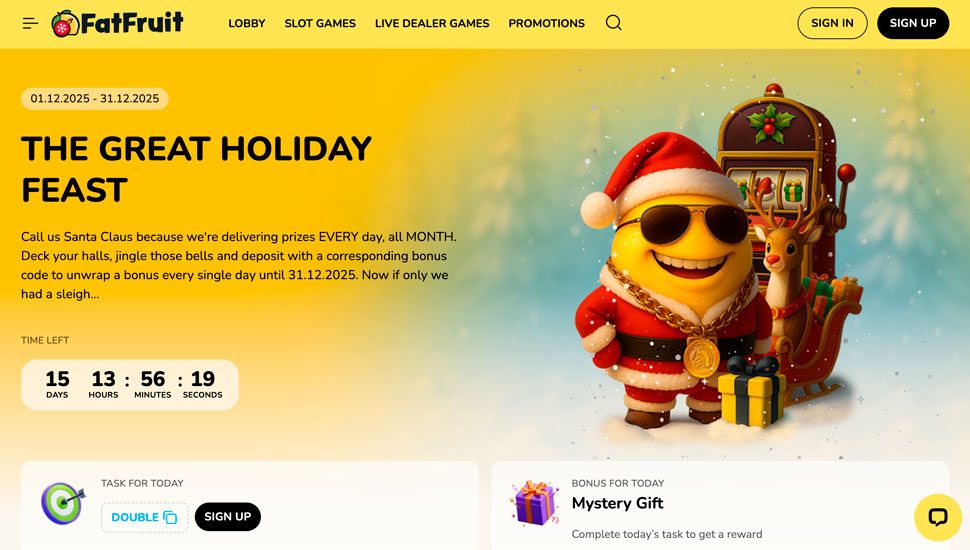Image resolution: width=970 pixels, height=550 pixels.
Task: Open the search magnifier icon
Action: tap(614, 23)
